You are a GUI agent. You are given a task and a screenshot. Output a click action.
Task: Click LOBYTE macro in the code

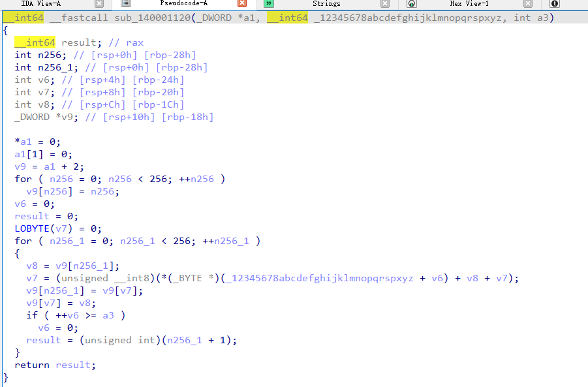pos(33,228)
